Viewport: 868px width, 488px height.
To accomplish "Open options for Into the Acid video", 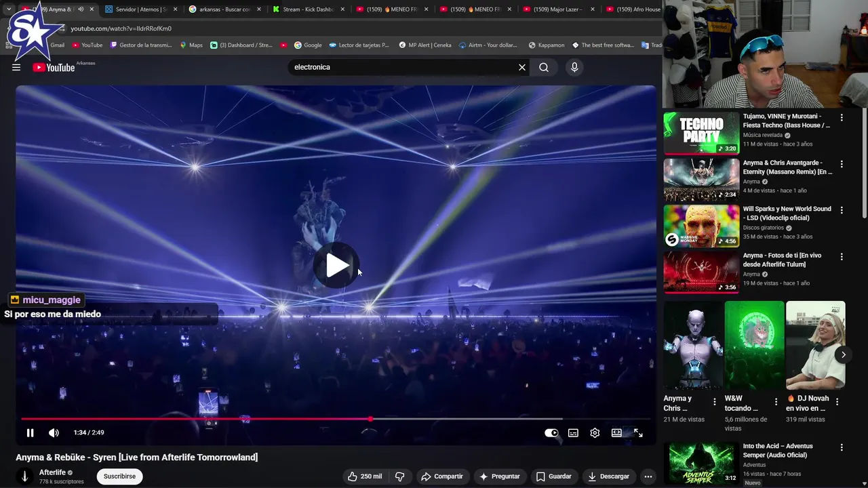I will point(842,447).
